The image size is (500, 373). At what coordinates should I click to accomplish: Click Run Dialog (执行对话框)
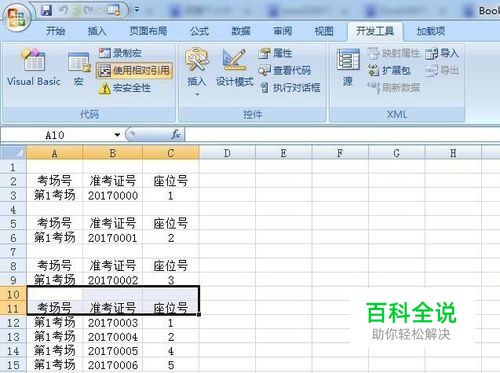tap(290, 88)
